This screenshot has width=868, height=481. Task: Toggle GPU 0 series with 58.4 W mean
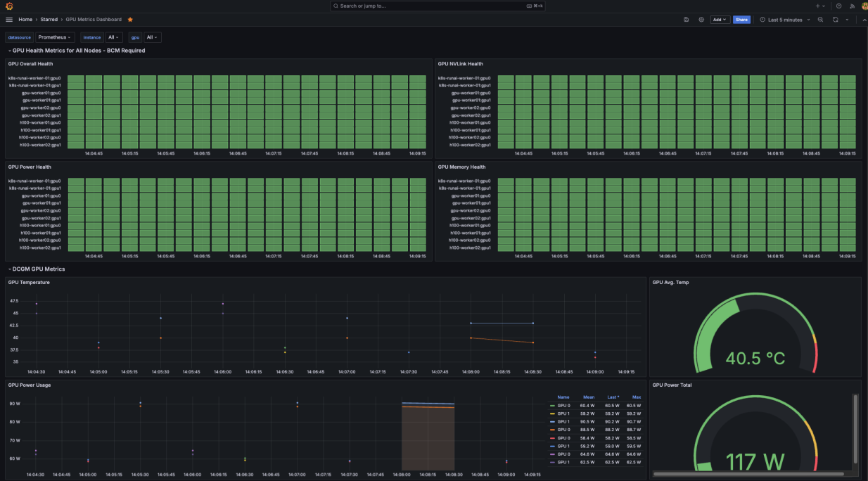pos(564,438)
